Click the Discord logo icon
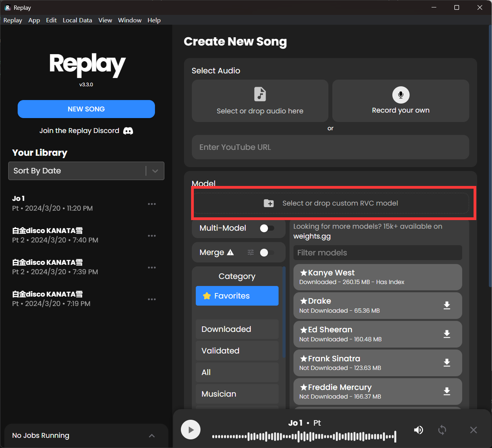The image size is (492, 448). pyautogui.click(x=128, y=131)
